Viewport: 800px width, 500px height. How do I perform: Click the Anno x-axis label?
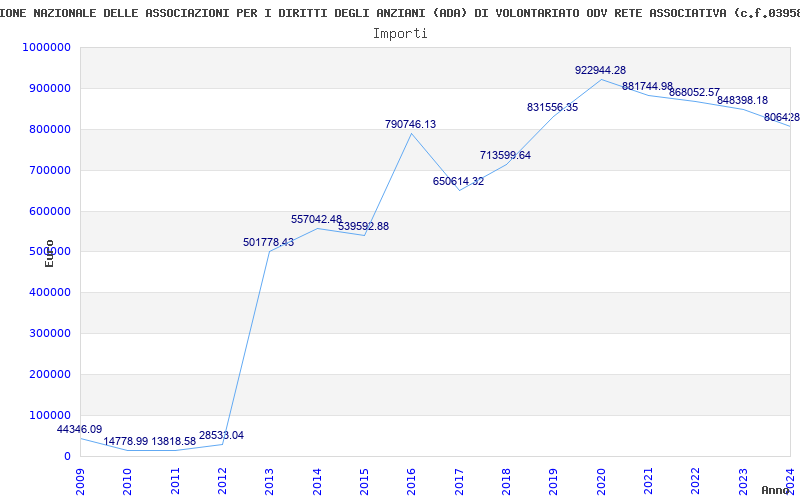coord(776,490)
